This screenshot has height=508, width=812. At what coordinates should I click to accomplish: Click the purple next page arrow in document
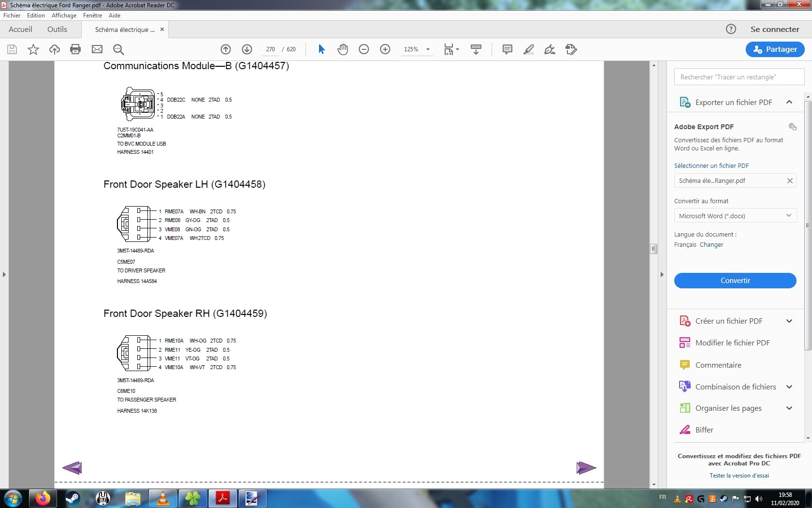pos(586,468)
